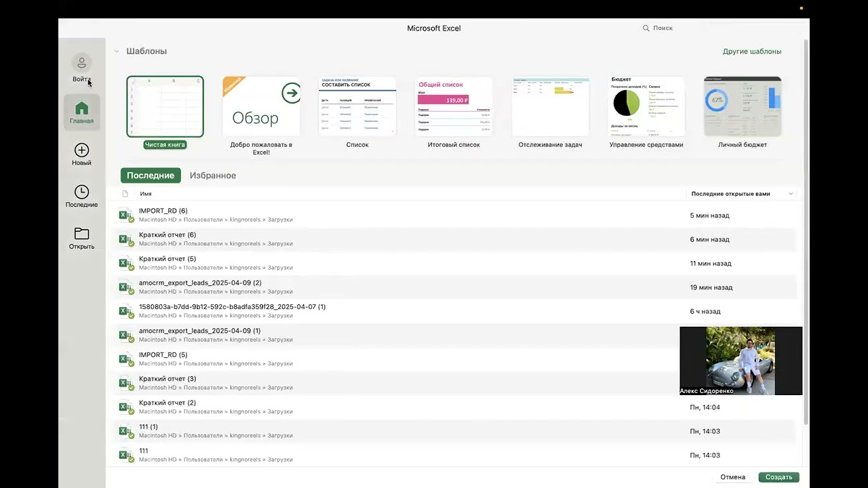Choose the Список template thumbnail
This screenshot has height=488, width=868.
357,106
